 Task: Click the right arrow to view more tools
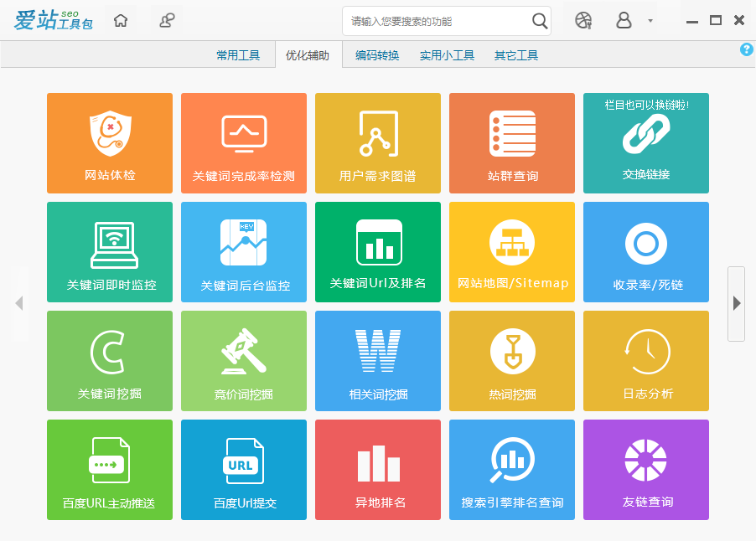tap(738, 304)
